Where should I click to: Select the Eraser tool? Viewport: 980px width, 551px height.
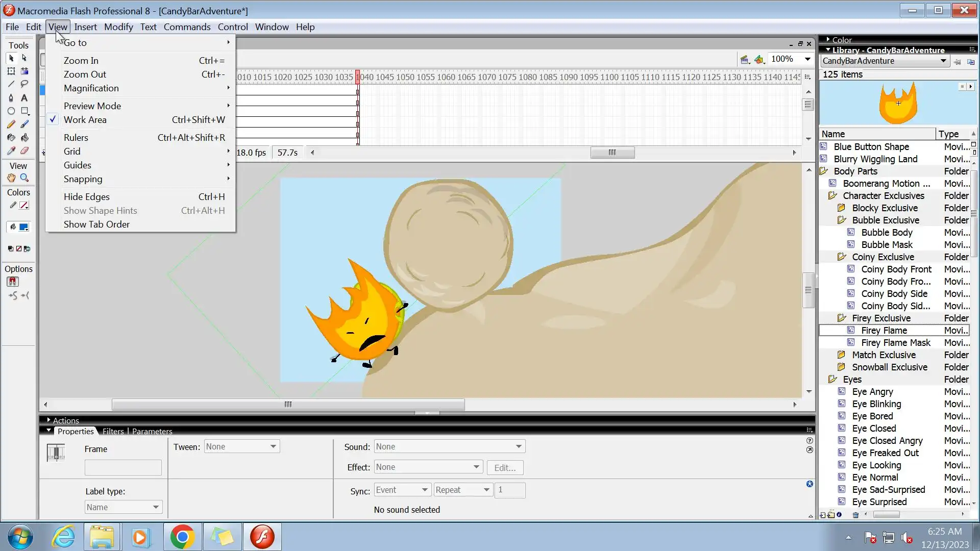point(24,151)
